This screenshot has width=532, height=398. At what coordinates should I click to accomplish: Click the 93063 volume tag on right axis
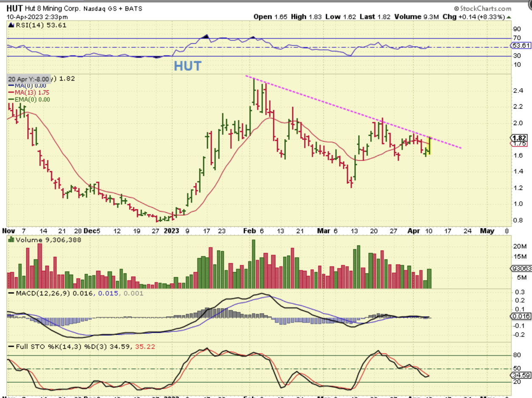click(x=521, y=268)
